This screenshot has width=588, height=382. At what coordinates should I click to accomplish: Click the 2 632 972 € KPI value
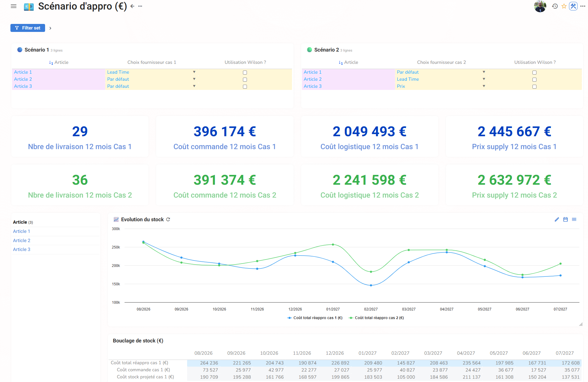tap(514, 180)
